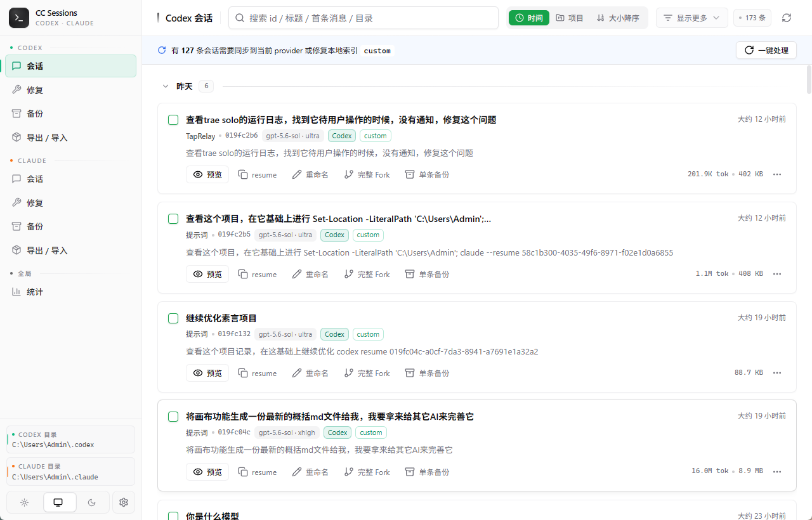Switch to light theme sun icon
The image size is (812, 520).
[x=24, y=502]
